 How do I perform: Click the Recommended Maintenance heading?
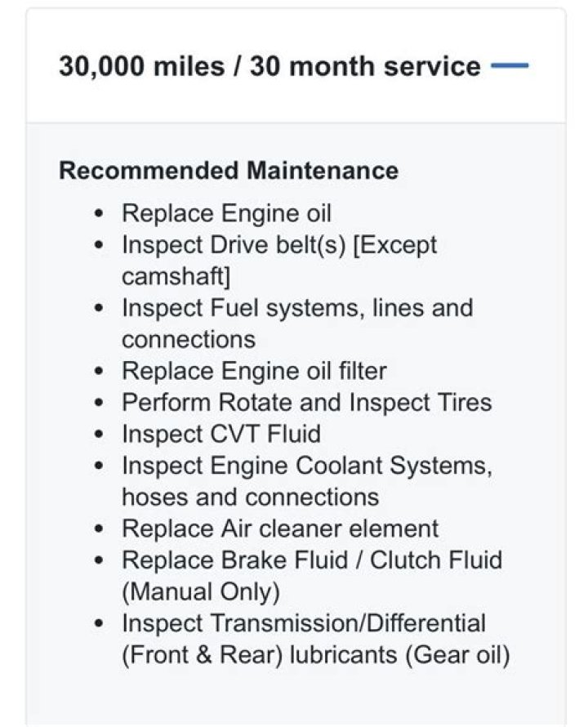pos(229,171)
